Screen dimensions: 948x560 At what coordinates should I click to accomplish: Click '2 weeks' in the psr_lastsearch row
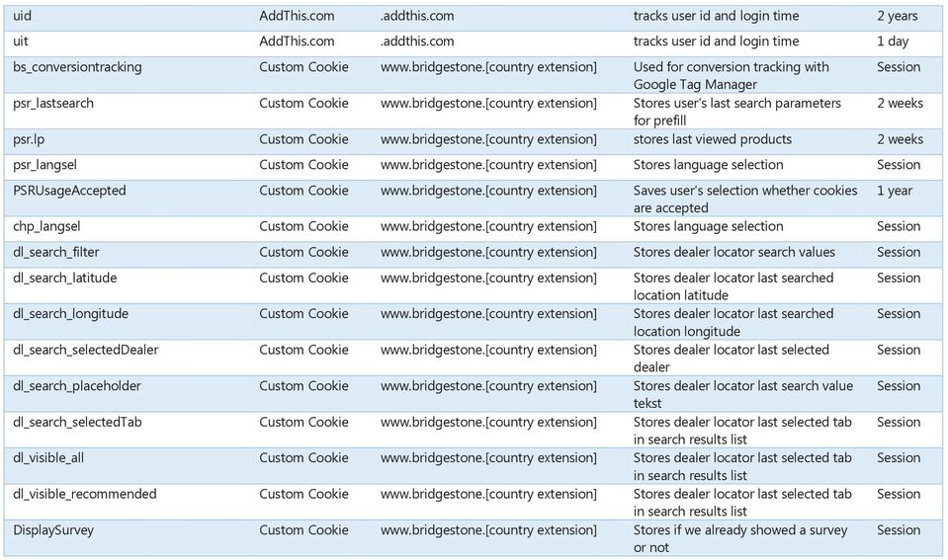(901, 104)
